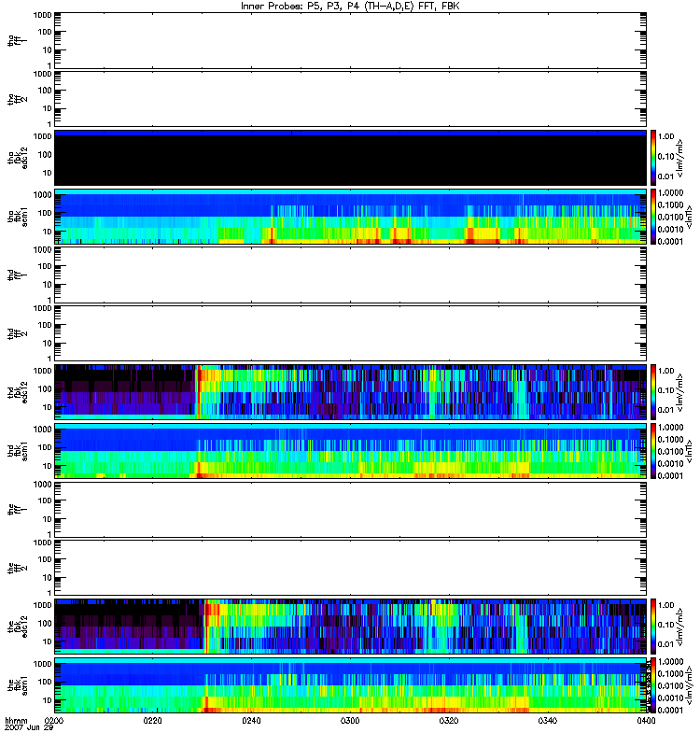700x747 pixels.
Task: Click the 100 tick label of thd fff 2
Action: (45, 325)
